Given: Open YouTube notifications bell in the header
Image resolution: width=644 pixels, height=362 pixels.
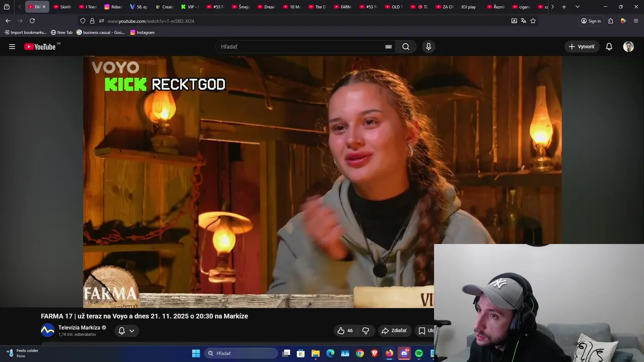Looking at the screenshot, I should pyautogui.click(x=609, y=47).
